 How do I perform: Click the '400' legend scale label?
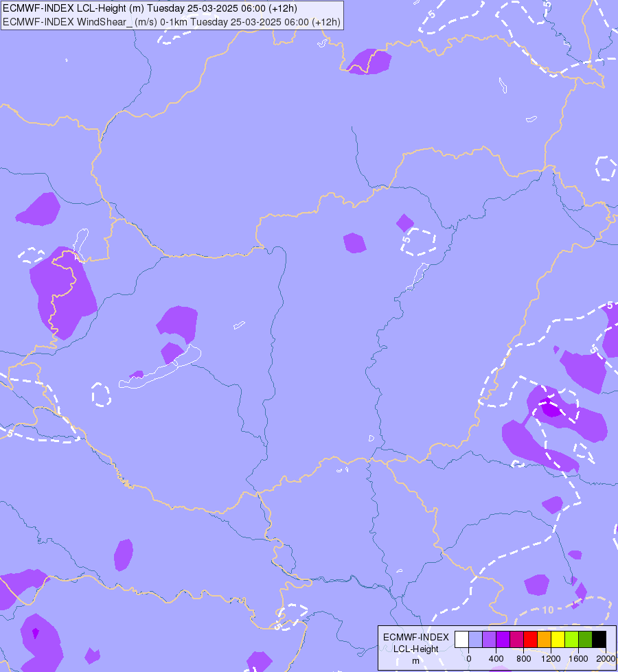(x=496, y=659)
